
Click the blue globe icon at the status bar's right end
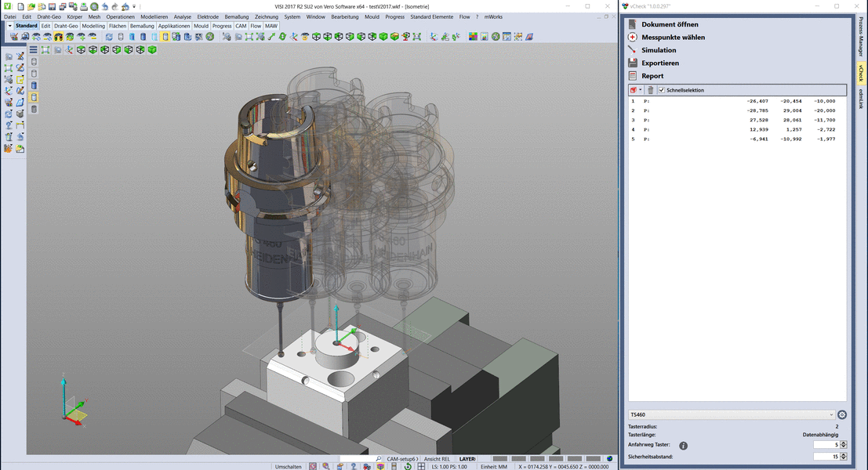coord(609,459)
